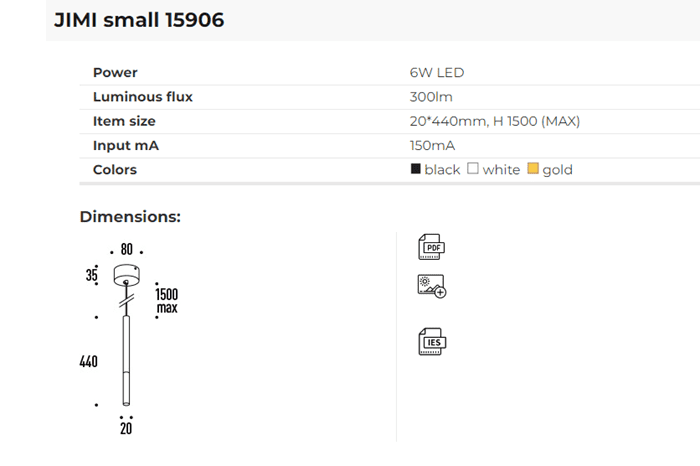Click the Item size label
700x466 pixels.
pos(124,121)
